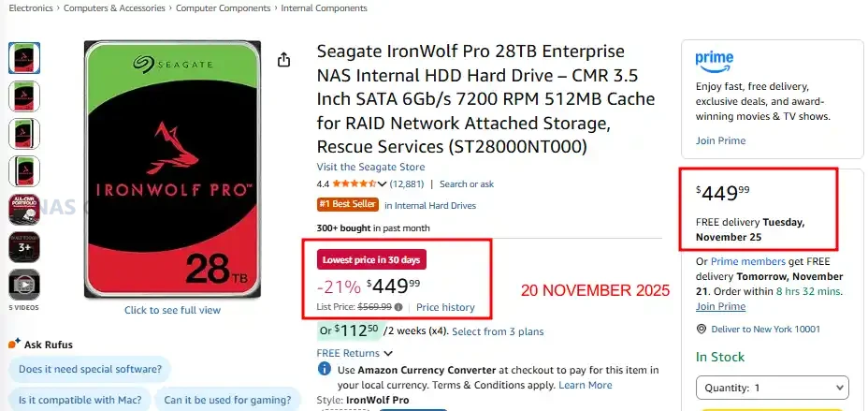Click Select from 3 plans link

click(498, 331)
